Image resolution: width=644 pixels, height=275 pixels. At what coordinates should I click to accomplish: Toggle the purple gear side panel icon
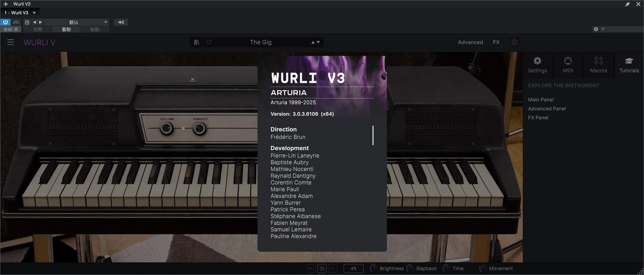click(x=515, y=42)
